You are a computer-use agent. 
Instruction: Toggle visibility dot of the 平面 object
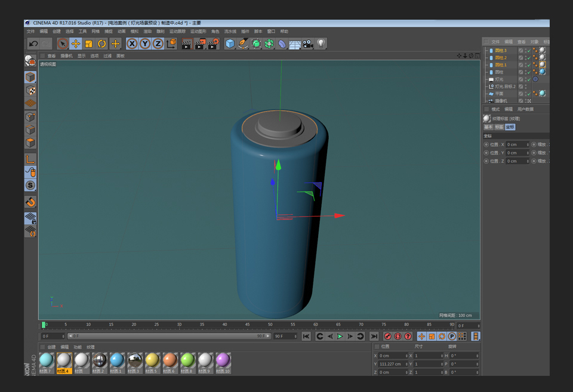pyautogui.click(x=526, y=94)
